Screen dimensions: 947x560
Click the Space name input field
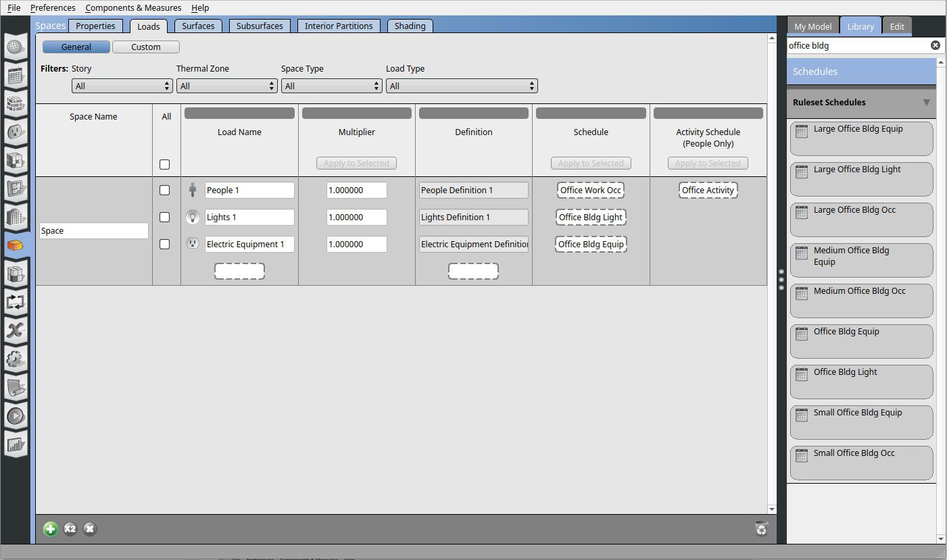tap(94, 231)
